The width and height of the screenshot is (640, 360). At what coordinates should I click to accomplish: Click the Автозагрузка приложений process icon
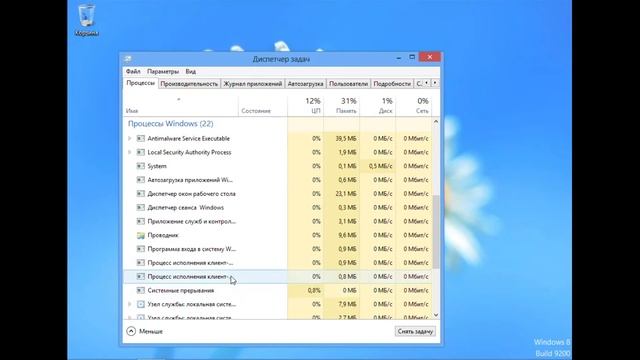[140, 180]
